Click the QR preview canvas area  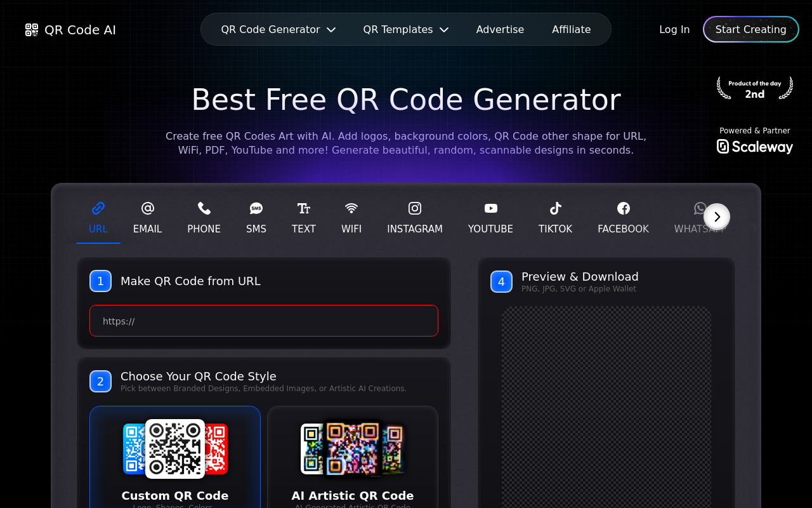pyautogui.click(x=606, y=408)
